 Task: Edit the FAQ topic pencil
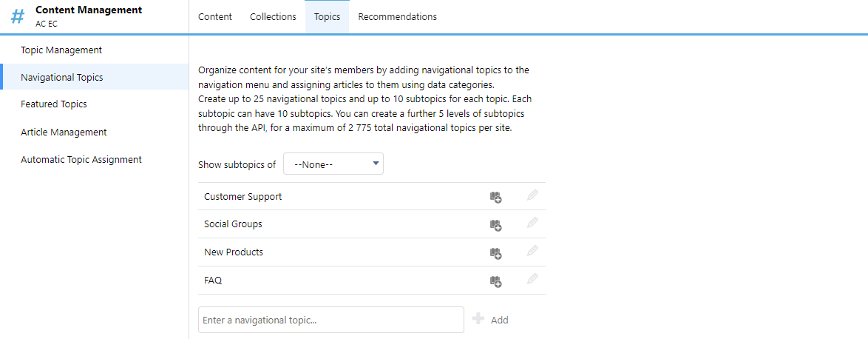pyautogui.click(x=532, y=279)
